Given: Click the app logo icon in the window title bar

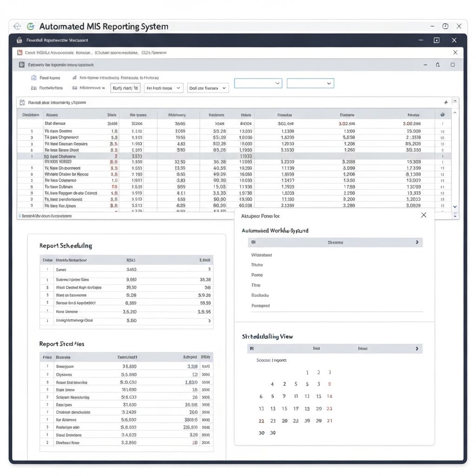Looking at the screenshot, I should 19,40.
